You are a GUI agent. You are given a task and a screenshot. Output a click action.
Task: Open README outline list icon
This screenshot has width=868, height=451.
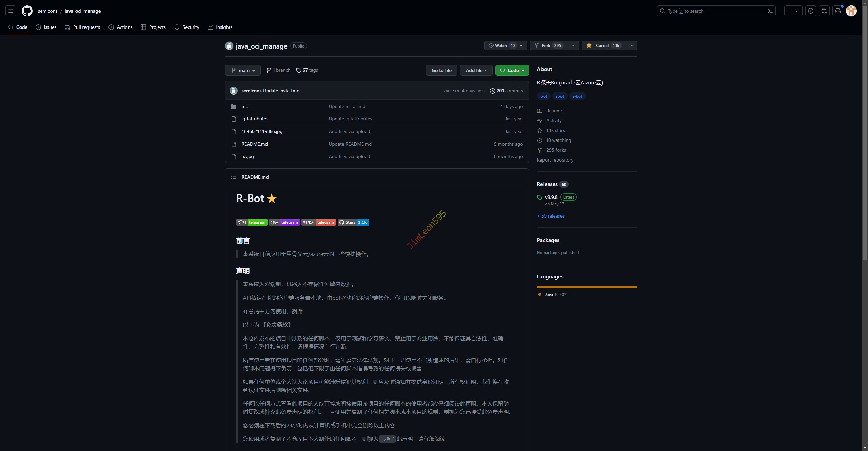(x=234, y=177)
